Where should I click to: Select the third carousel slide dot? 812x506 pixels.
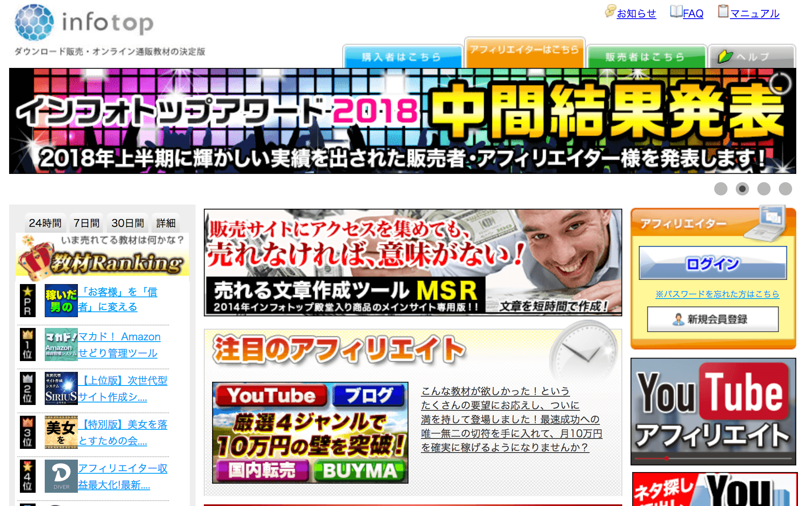(764, 189)
